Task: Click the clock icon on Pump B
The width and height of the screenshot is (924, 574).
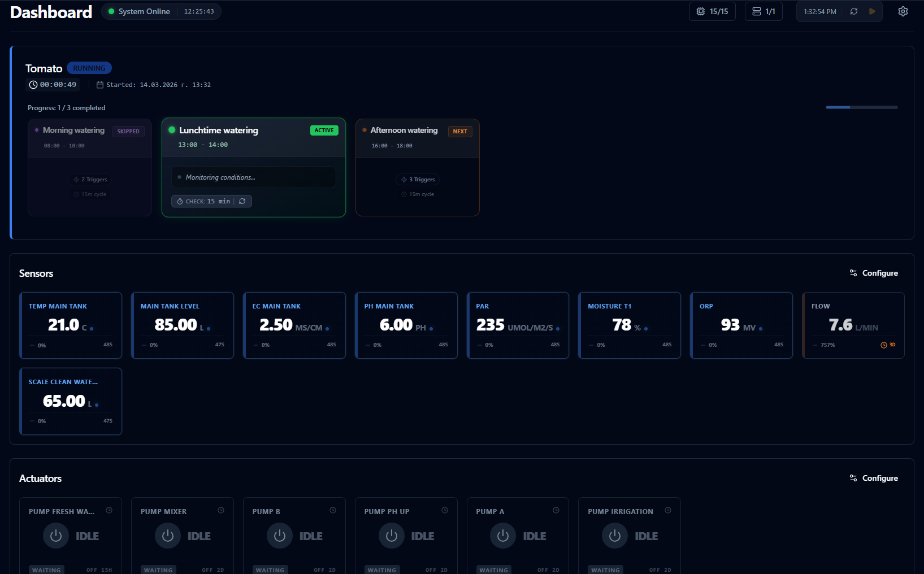Action: pyautogui.click(x=333, y=510)
